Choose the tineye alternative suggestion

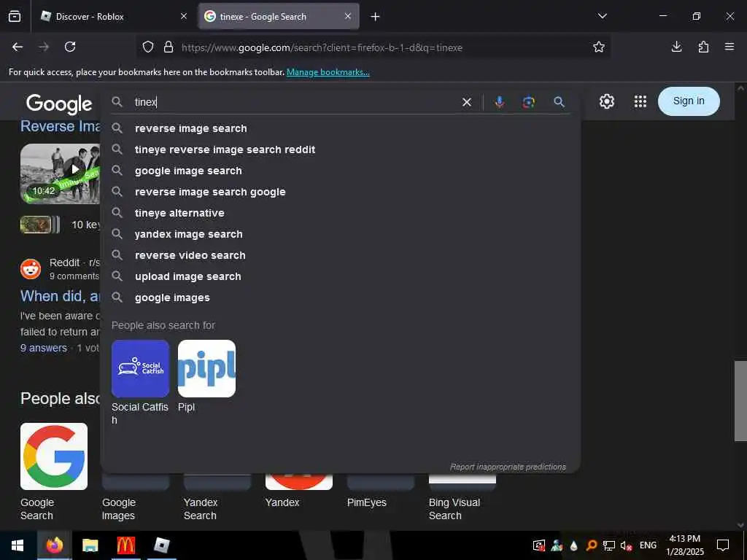pyautogui.click(x=341, y=213)
